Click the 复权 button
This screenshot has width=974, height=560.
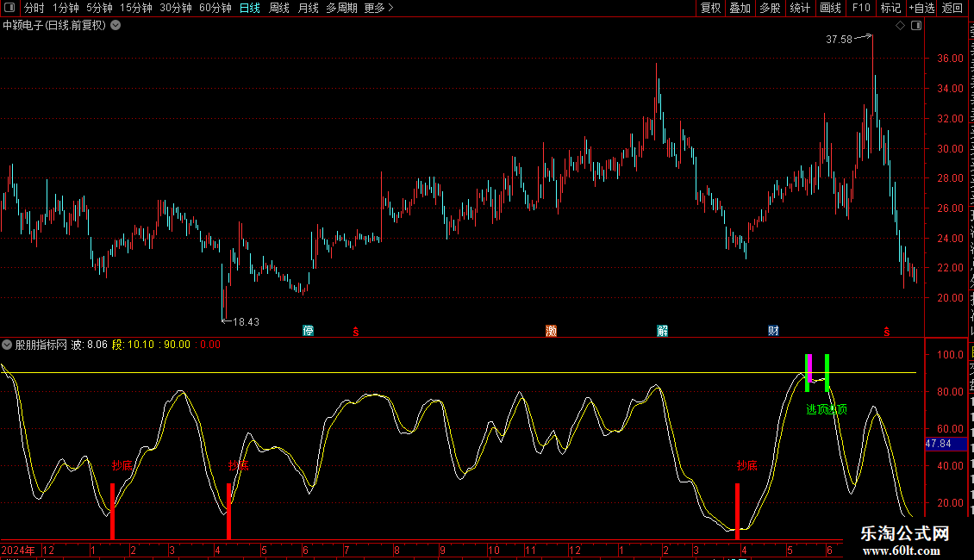tap(710, 8)
